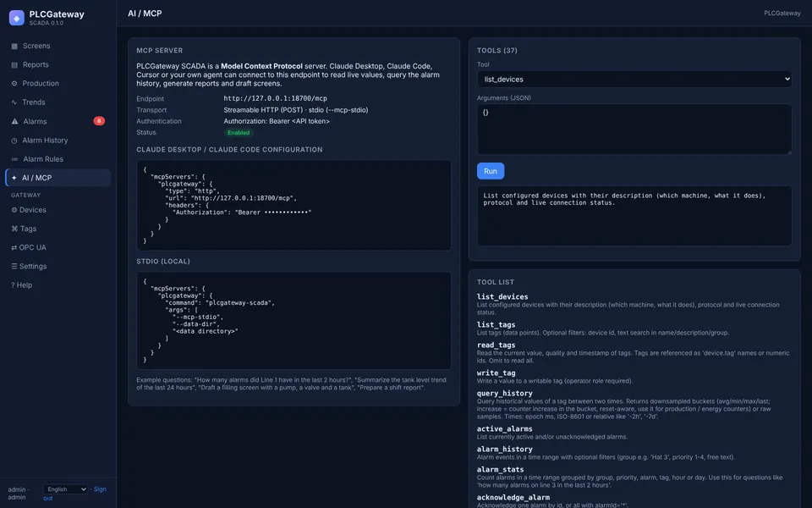Click alarm_stats in the tool list

click(x=500, y=469)
